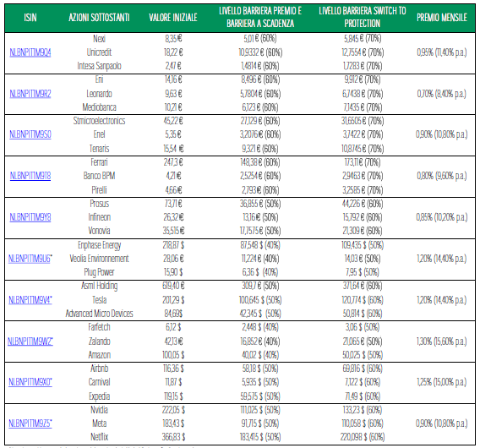Open the NLBNPIT1M9Y8 ISIN link

[x=30, y=217]
